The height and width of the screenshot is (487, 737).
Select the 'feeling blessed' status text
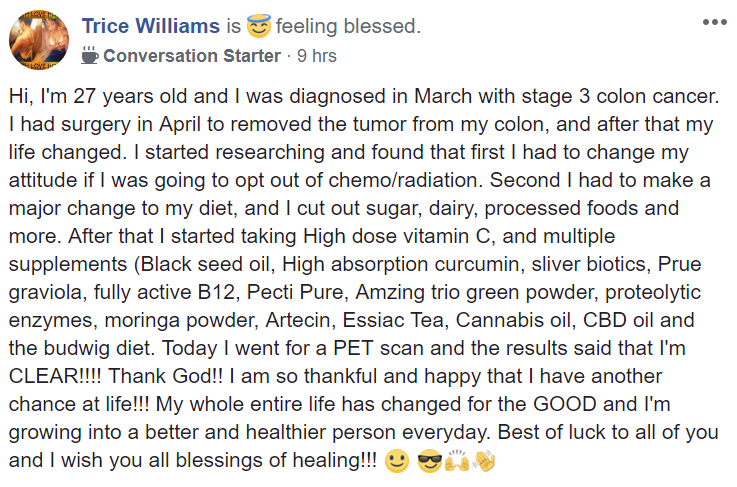pyautogui.click(x=348, y=26)
